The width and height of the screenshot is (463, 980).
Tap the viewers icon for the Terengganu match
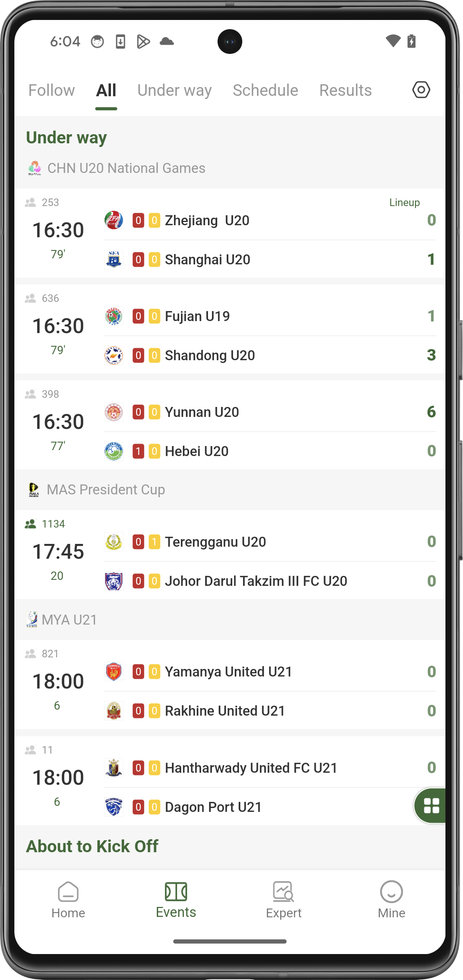[x=31, y=524]
